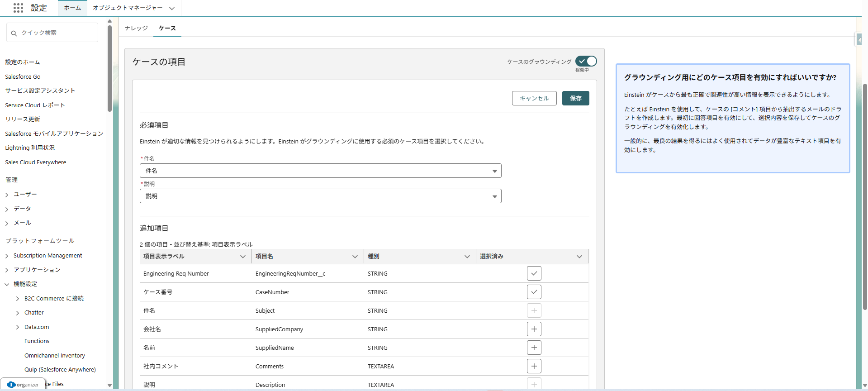This screenshot has width=868, height=391.
Task: Click the plus icon for 名前 row
Action: pos(534,348)
